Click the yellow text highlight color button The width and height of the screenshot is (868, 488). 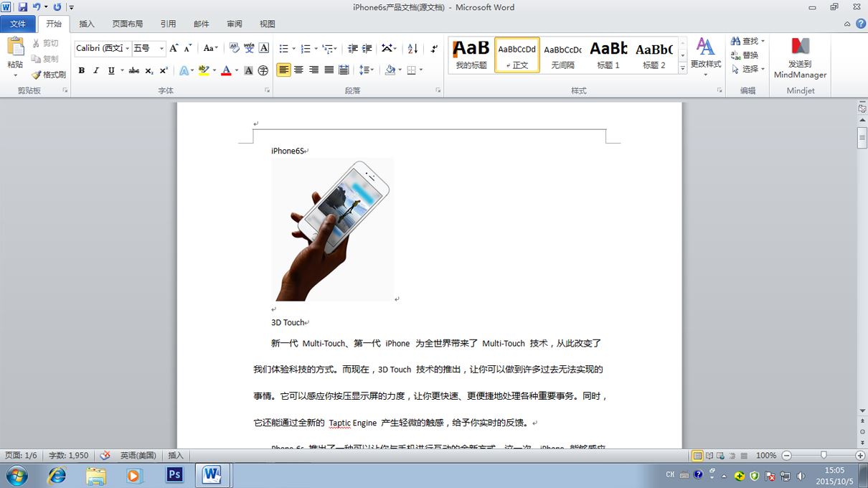[204, 70]
